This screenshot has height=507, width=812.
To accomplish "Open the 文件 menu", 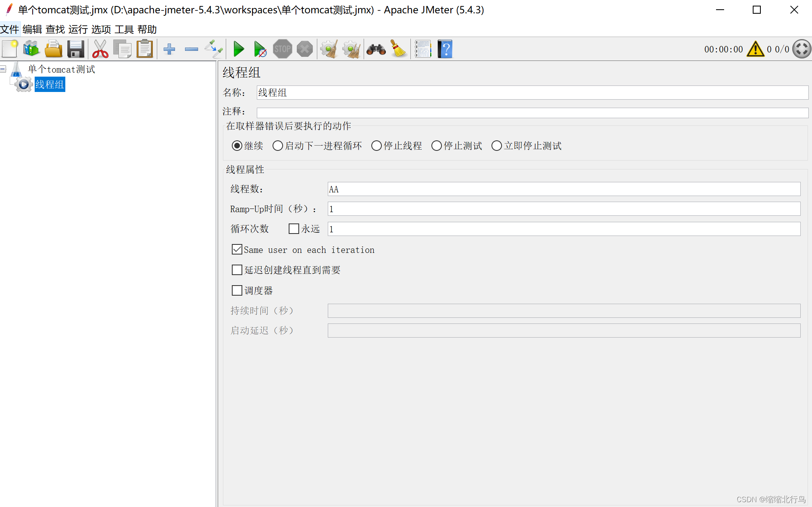I will point(10,29).
